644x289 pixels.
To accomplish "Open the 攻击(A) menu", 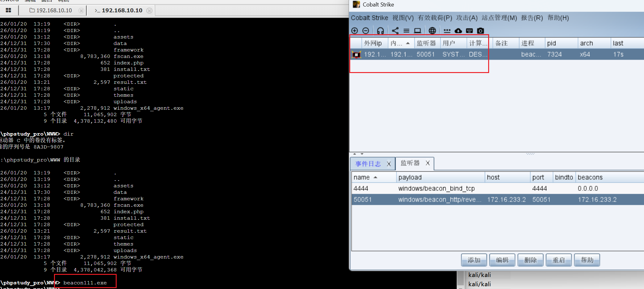I will click(467, 18).
